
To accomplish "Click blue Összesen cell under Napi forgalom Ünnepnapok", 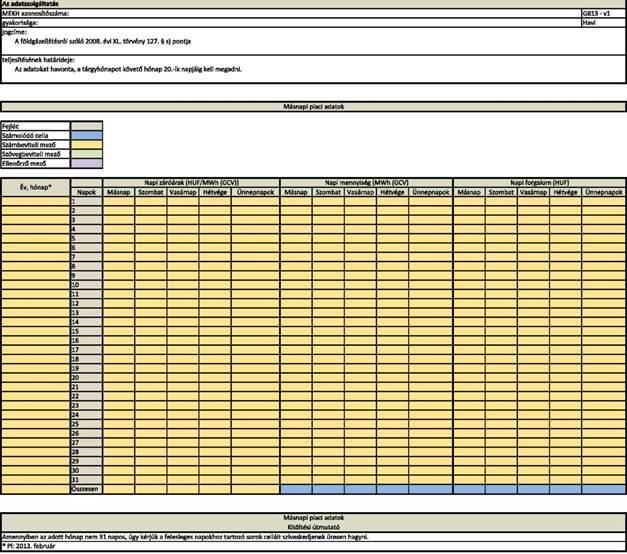I will coord(604,489).
